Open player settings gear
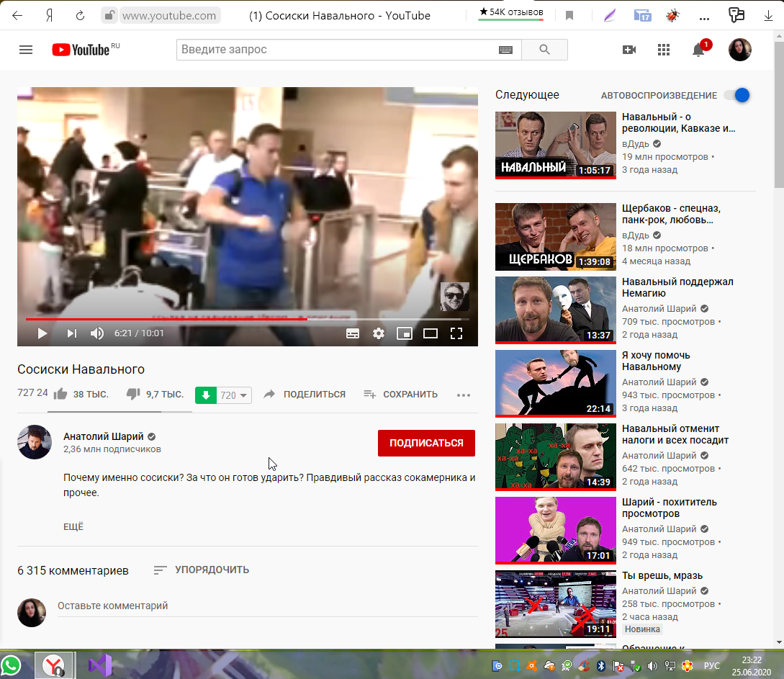The height and width of the screenshot is (679, 784). click(379, 333)
